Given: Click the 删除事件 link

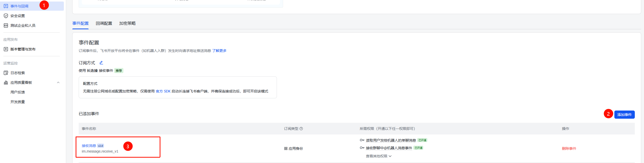Looking at the screenshot, I should coord(569,148).
